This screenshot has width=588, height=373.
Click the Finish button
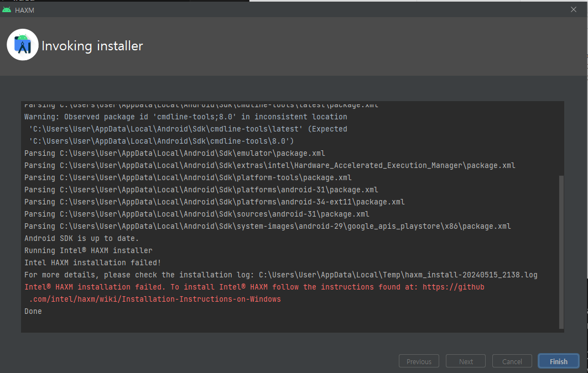558,361
